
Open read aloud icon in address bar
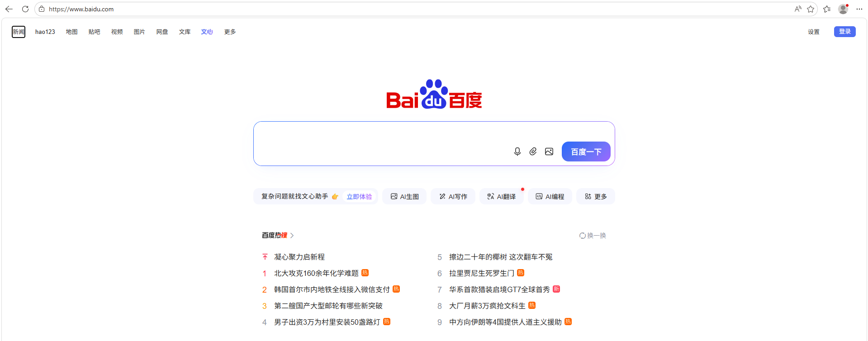point(798,9)
